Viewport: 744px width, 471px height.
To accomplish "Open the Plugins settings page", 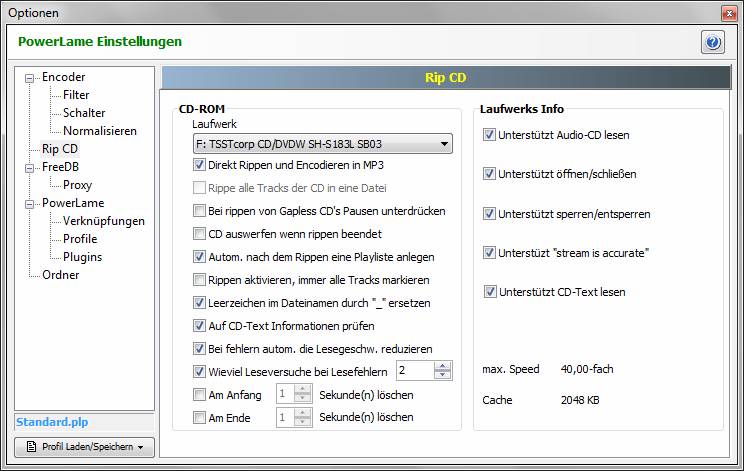I will 82,257.
